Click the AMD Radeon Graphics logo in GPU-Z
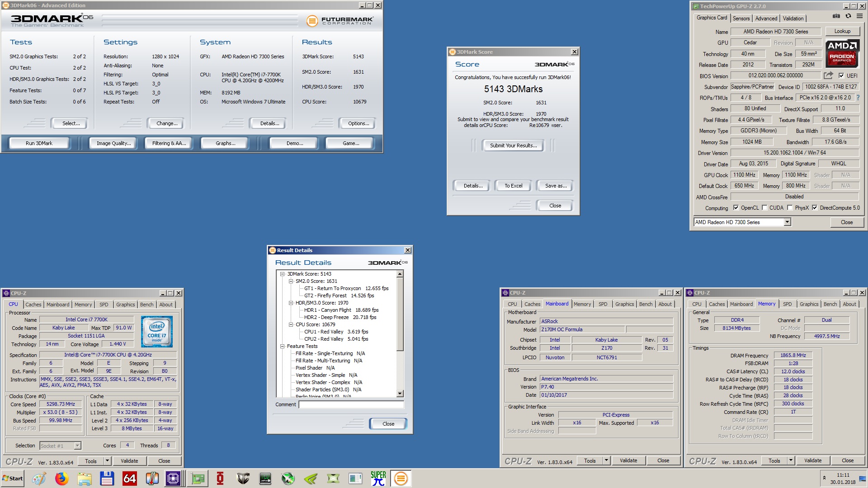 tap(842, 54)
